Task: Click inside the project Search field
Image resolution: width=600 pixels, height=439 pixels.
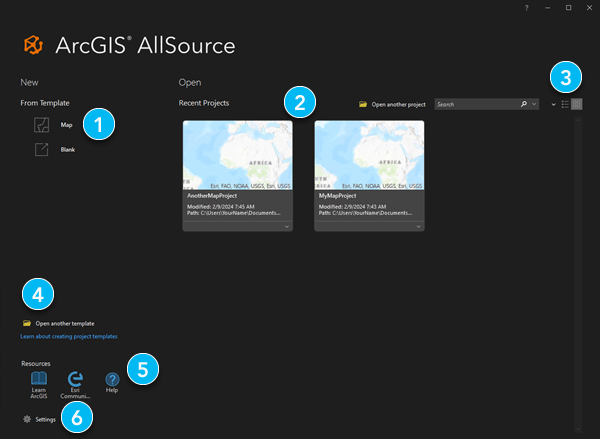Action: click(x=474, y=104)
